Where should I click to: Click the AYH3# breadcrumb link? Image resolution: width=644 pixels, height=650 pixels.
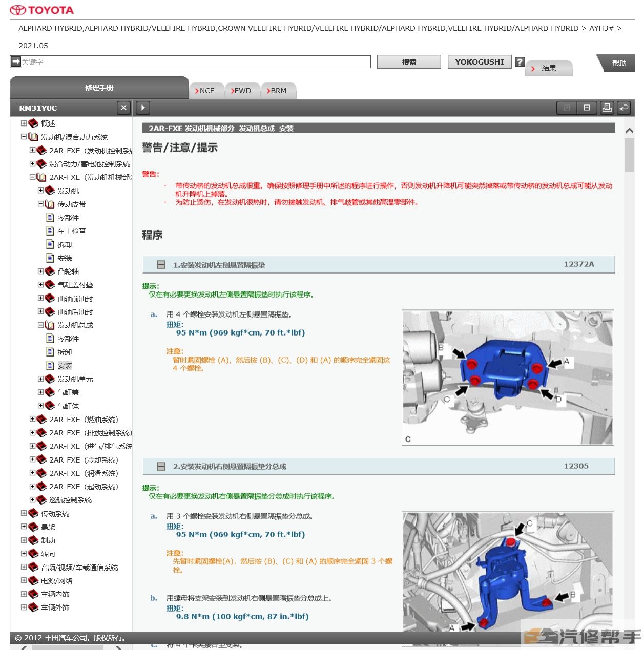click(601, 28)
